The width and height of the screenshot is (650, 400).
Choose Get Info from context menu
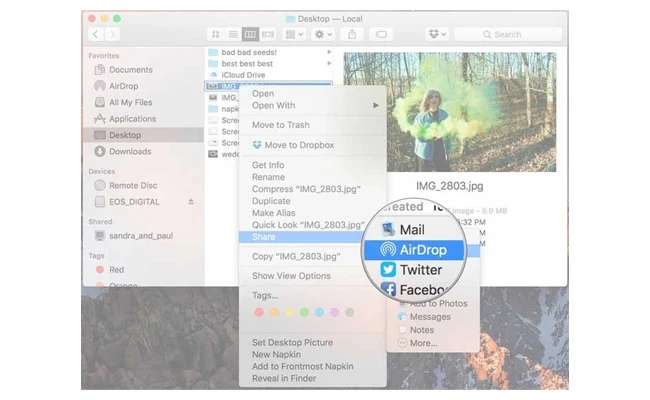click(267, 165)
